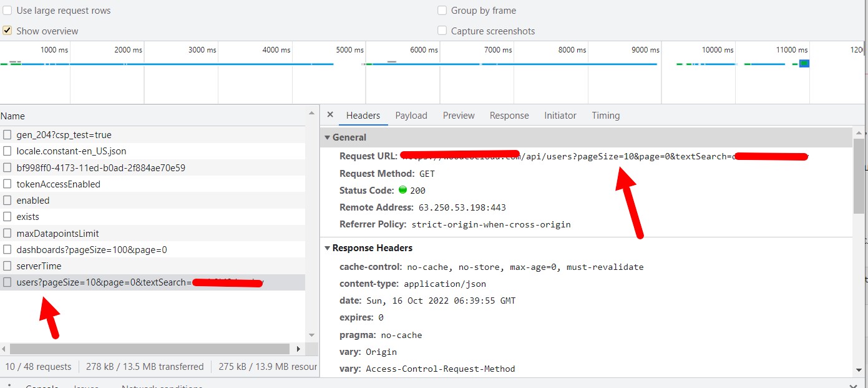Open the Initiator tab
The width and height of the screenshot is (868, 388).
coord(560,115)
